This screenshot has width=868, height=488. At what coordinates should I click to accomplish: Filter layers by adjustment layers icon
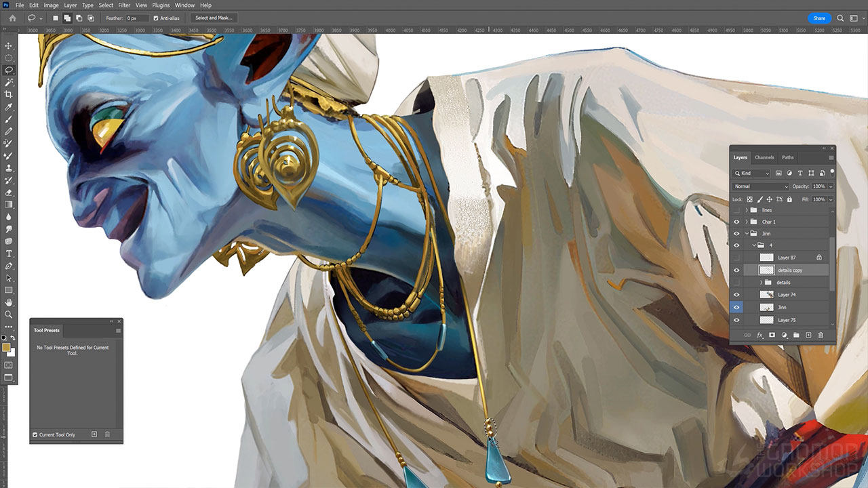pyautogui.click(x=789, y=174)
